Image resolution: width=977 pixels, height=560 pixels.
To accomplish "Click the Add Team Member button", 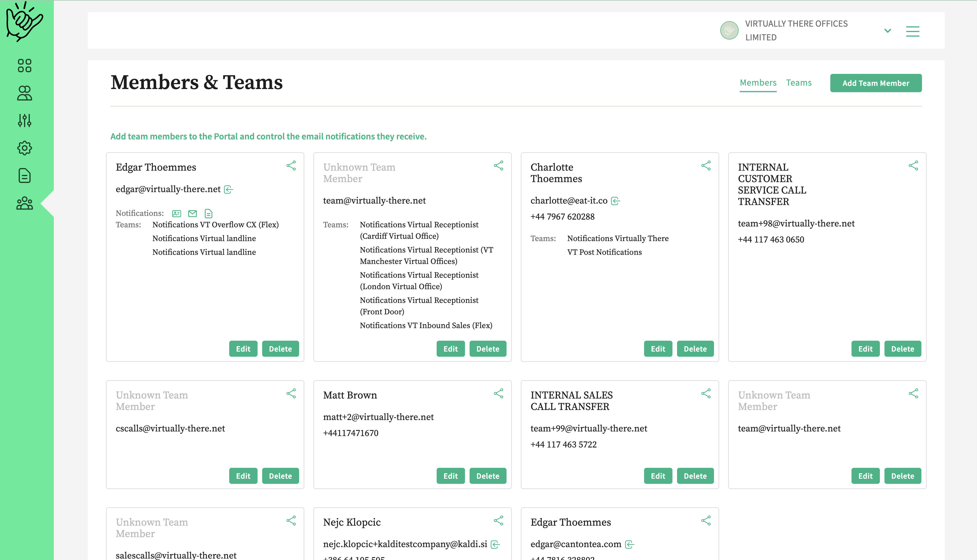I will coord(875,83).
